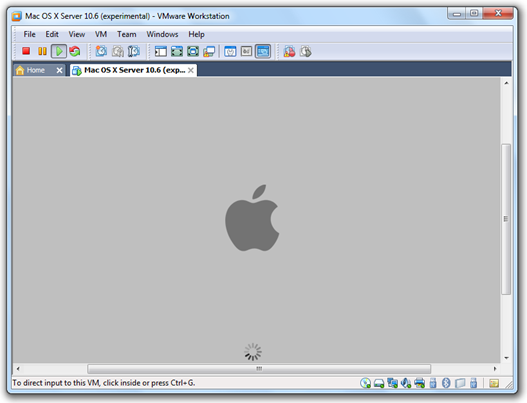Viewport: 527px width, 403px height.
Task: Open the VM menu
Action: [x=101, y=34]
